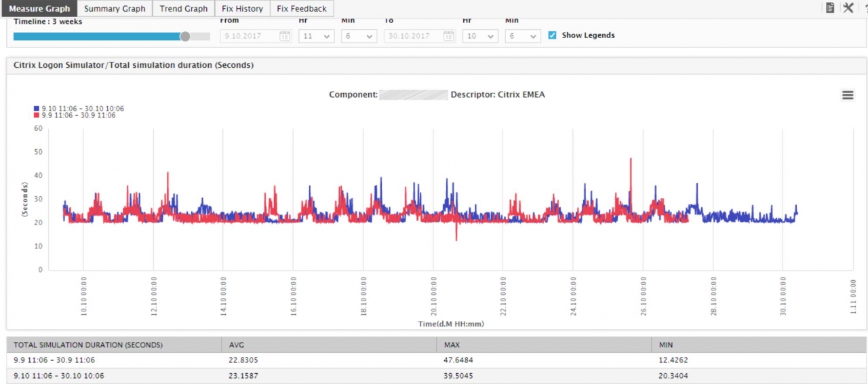Viewport: 868px width, 384px height.
Task: Open the tools wrench settings icon
Action: click(848, 7)
